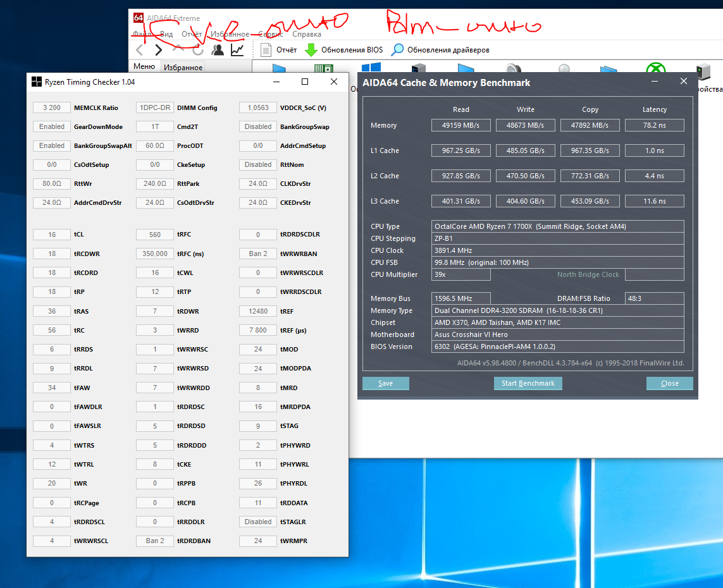Click the Close button in the benchmark window
The width and height of the screenshot is (723, 588).
[x=669, y=383]
